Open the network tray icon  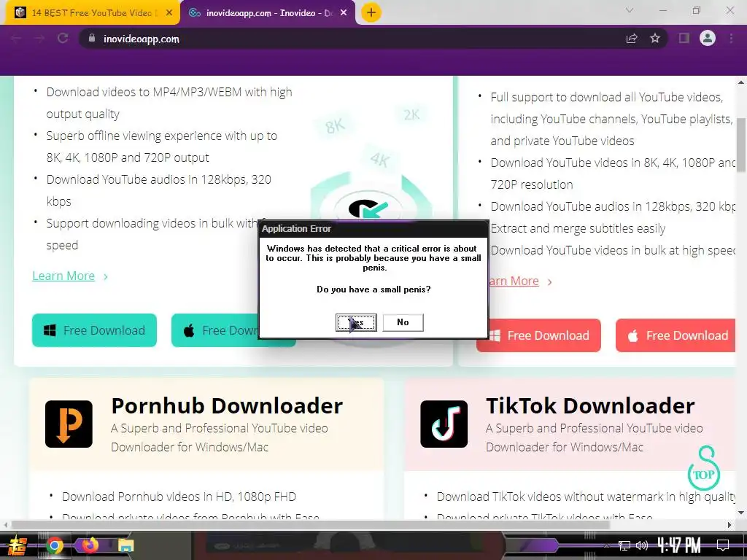point(624,545)
